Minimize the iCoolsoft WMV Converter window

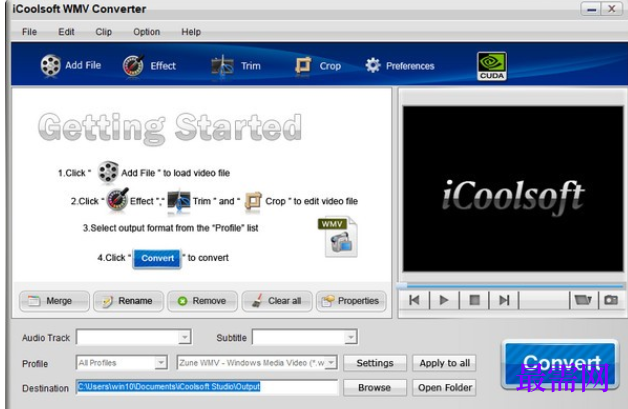(x=591, y=9)
